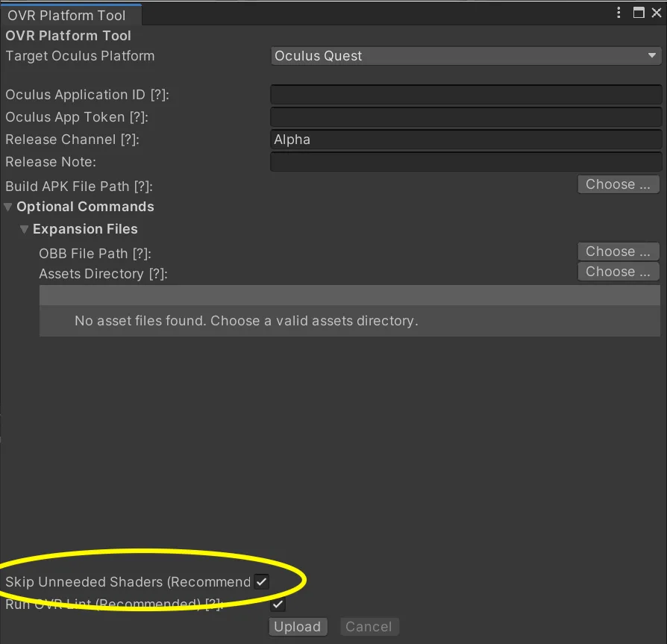Uncheck Skip Unneeded Shaders checkbox
667x644 pixels.
point(262,581)
